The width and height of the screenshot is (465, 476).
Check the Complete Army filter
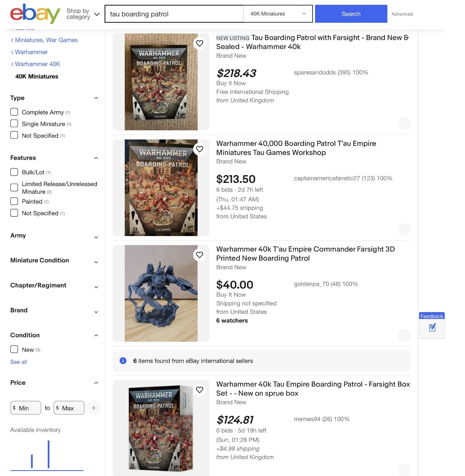14,111
